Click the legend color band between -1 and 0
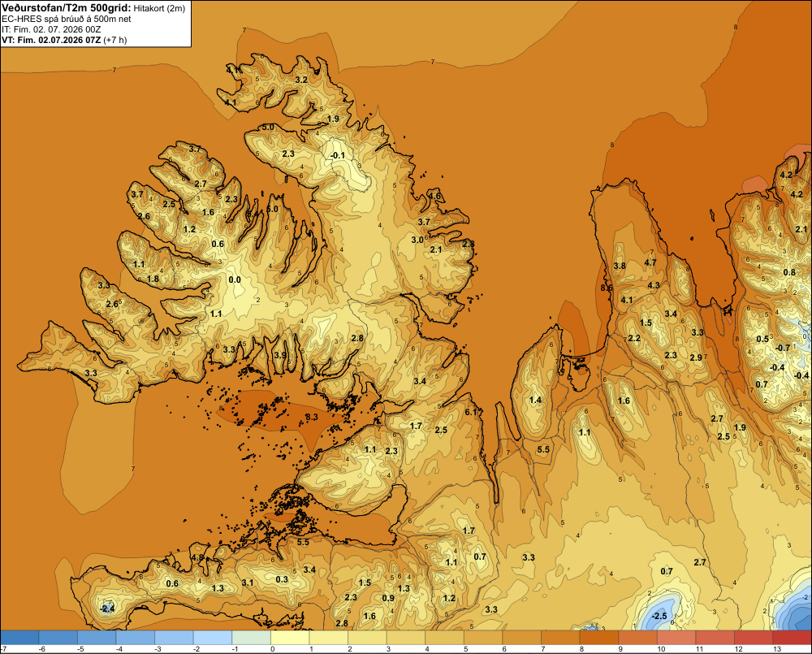Image resolution: width=812 pixels, height=654 pixels. (251, 638)
